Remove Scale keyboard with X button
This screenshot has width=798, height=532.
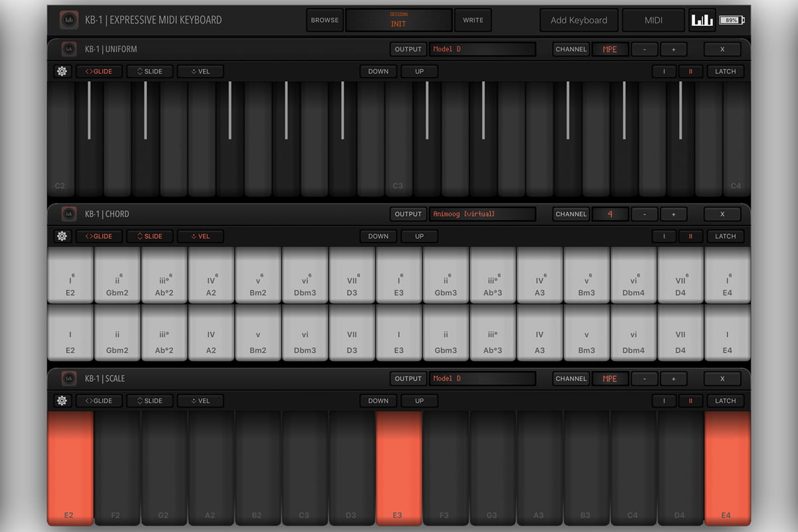pos(722,378)
